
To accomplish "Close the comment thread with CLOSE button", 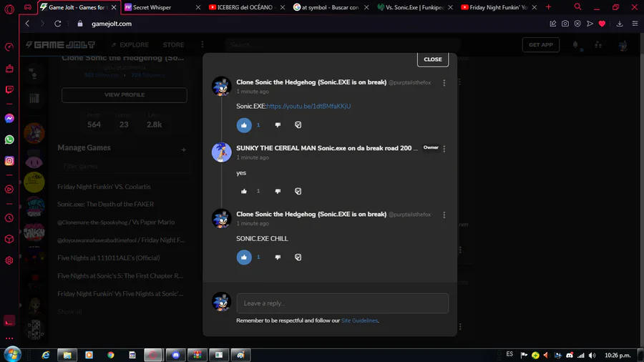I will point(433,59).
